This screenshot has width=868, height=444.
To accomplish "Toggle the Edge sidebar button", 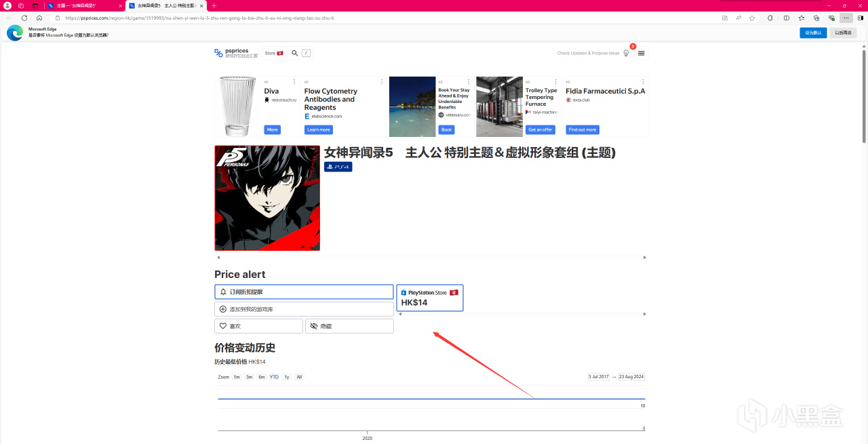I will point(861,18).
